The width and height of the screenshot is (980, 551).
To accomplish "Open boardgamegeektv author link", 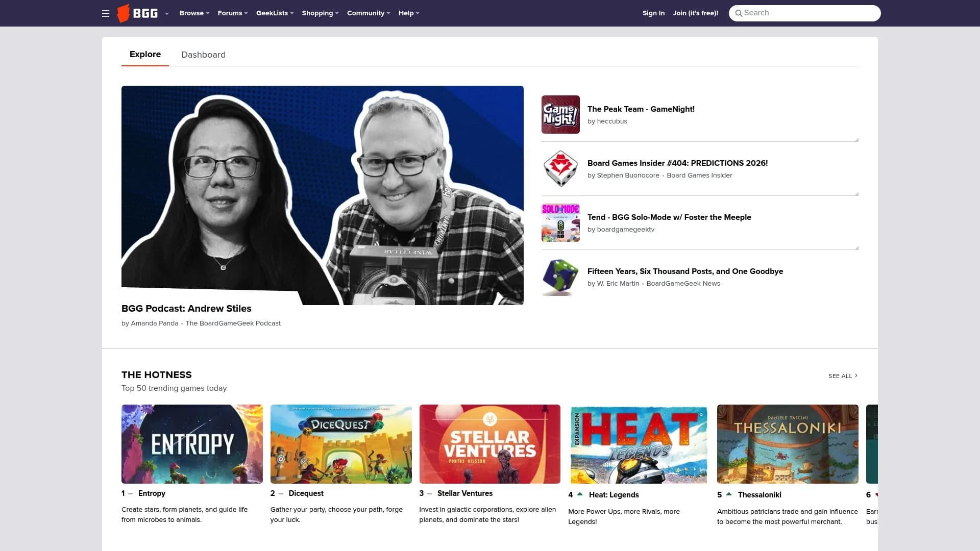I will coord(626,230).
